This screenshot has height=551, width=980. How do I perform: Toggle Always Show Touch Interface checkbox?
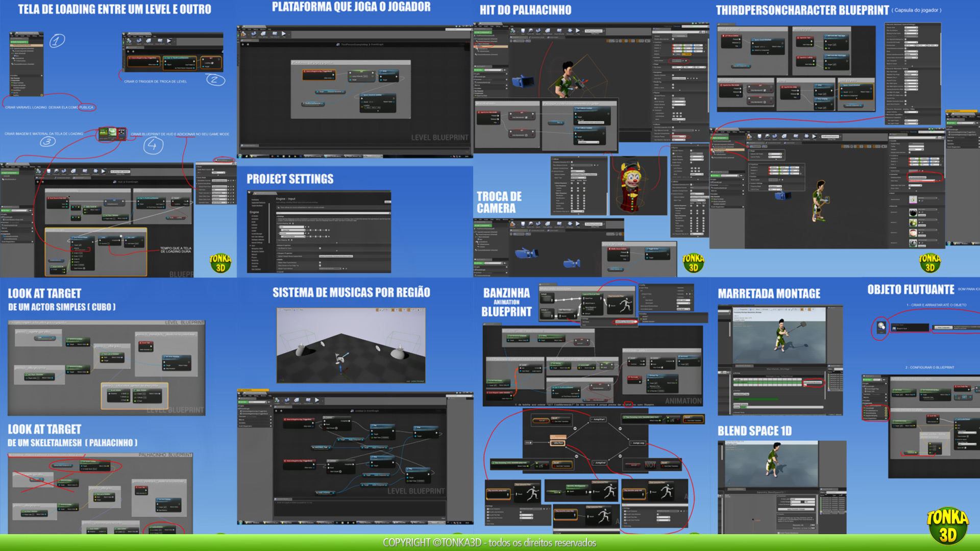(x=320, y=262)
